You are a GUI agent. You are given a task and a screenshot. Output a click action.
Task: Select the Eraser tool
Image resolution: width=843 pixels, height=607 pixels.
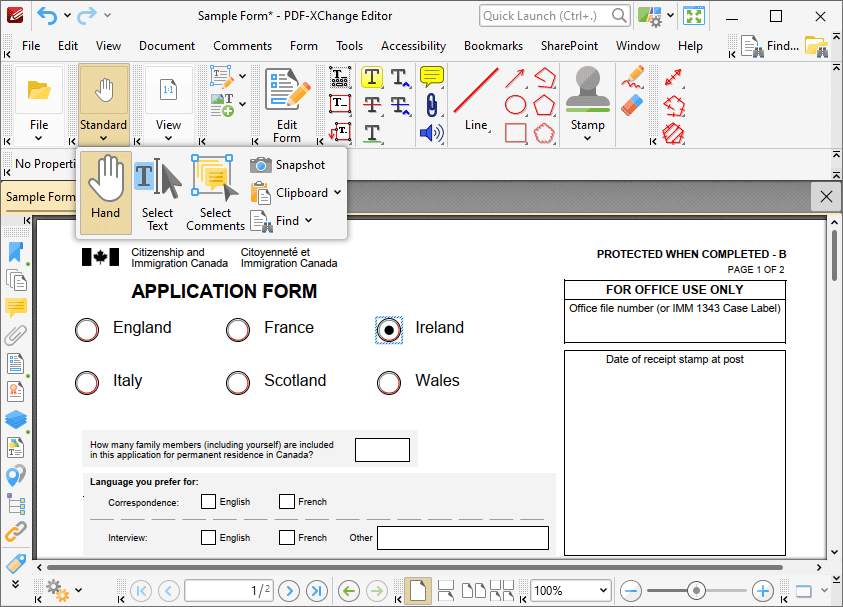[632, 105]
